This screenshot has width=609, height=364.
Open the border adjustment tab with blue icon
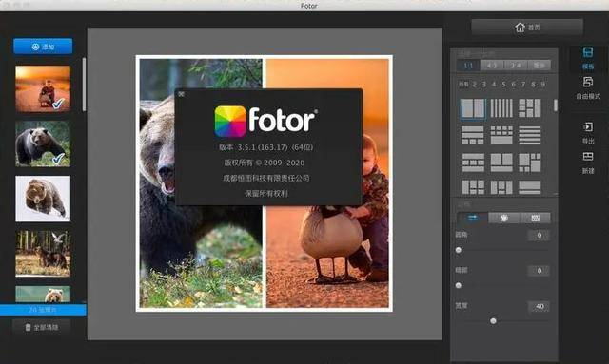pyautogui.click(x=473, y=218)
